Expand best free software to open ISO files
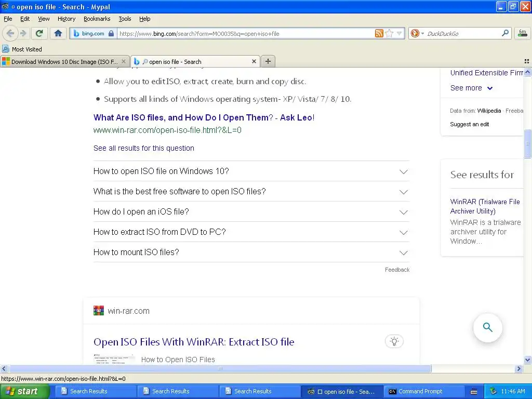Image resolution: width=532 pixels, height=399 pixels. (x=251, y=191)
